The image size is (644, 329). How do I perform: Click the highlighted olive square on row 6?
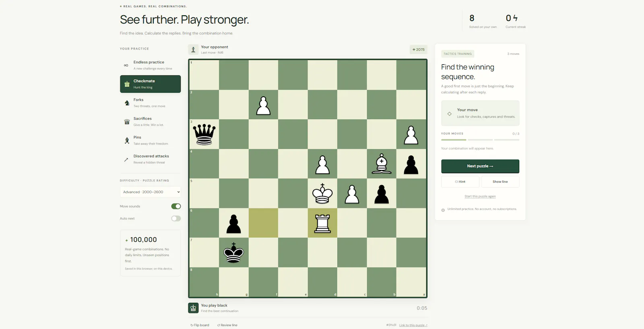pos(263,223)
